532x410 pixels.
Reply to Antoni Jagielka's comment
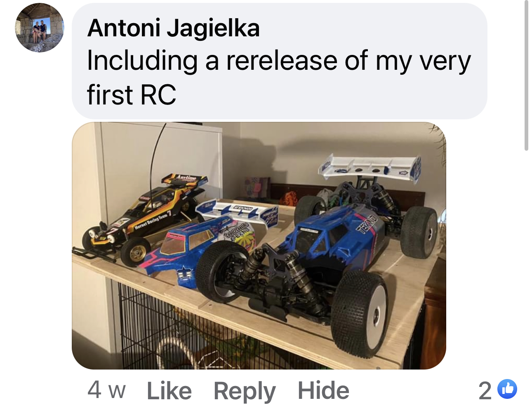(245, 391)
